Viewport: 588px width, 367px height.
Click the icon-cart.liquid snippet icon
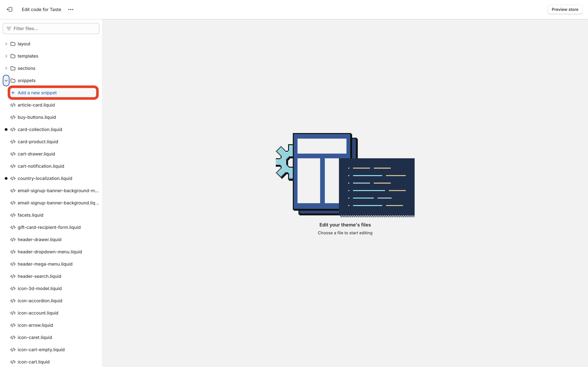click(x=12, y=362)
